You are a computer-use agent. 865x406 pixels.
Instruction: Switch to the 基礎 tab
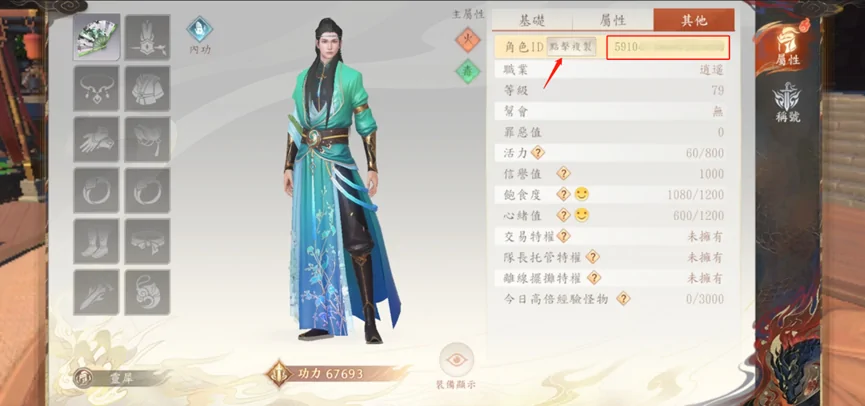click(x=532, y=20)
